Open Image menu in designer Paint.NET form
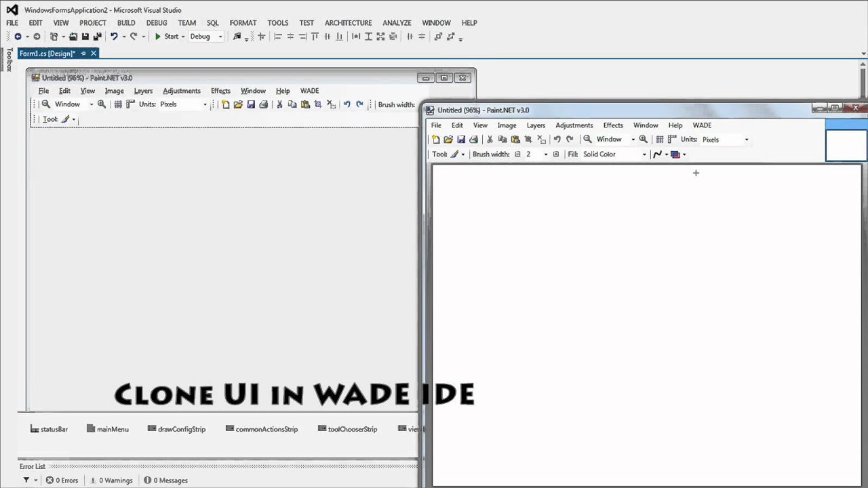 click(x=114, y=91)
